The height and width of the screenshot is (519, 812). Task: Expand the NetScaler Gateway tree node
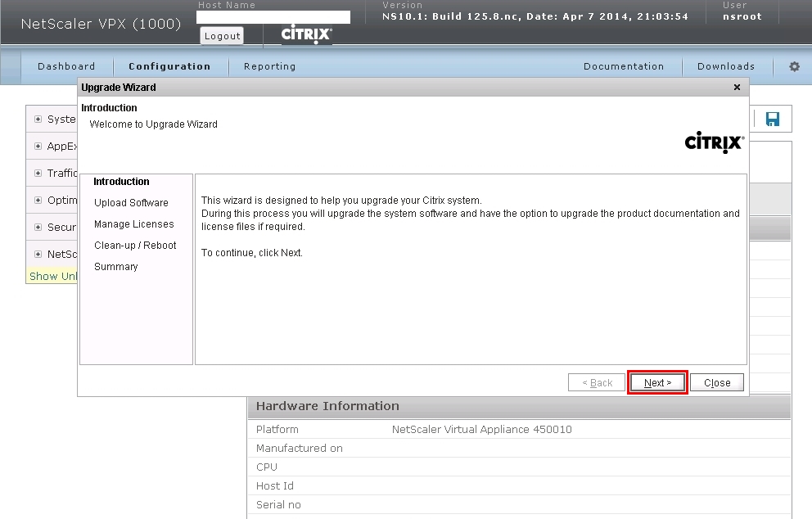38,254
